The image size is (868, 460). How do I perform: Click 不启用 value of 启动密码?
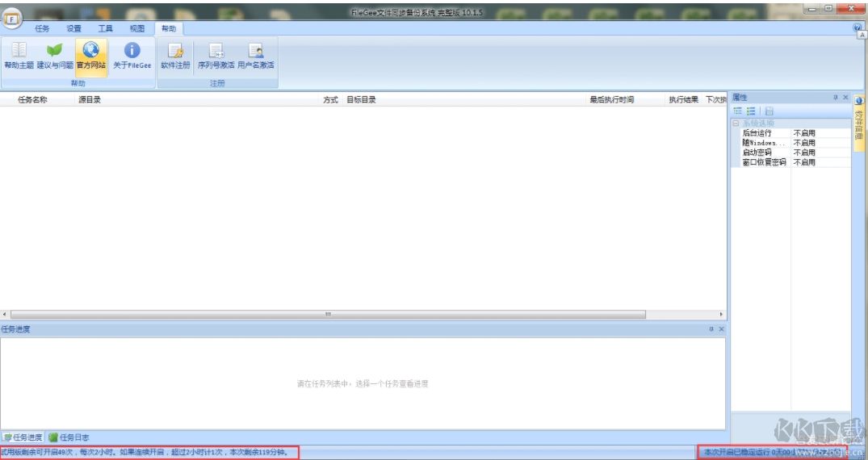point(804,153)
